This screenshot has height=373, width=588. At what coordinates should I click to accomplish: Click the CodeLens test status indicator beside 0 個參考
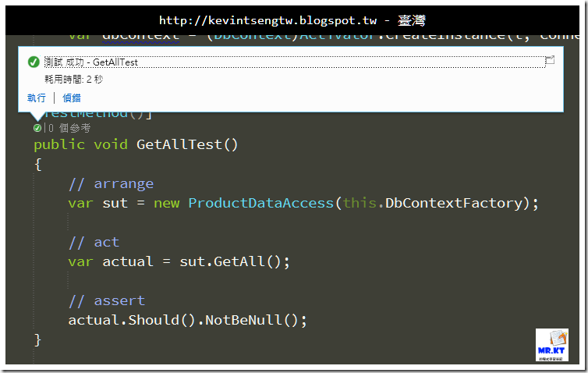[x=37, y=128]
